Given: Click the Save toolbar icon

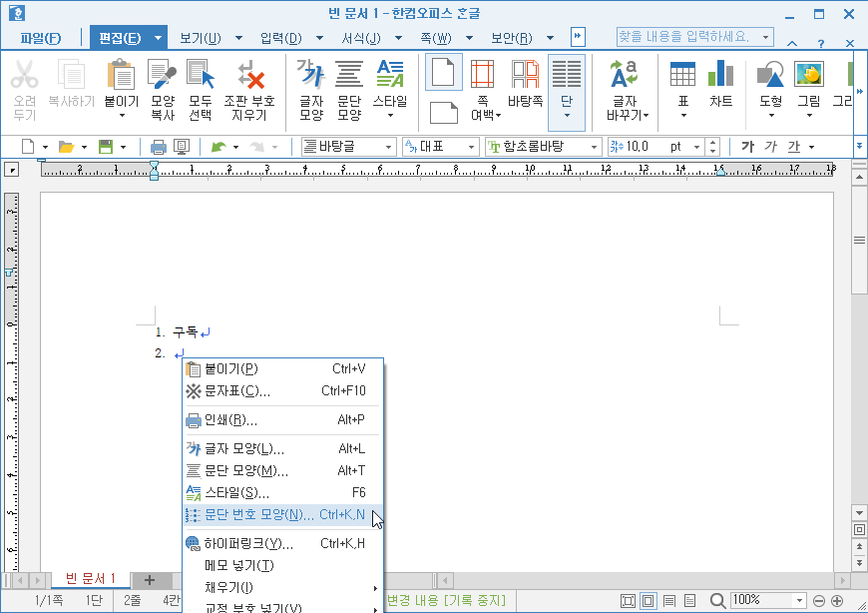Looking at the screenshot, I should click(105, 147).
